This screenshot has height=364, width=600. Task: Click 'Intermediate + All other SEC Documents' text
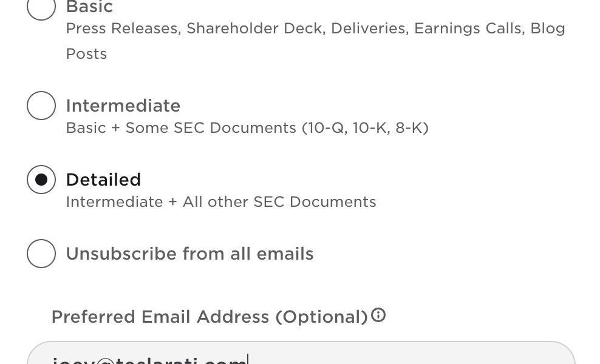coord(221,202)
